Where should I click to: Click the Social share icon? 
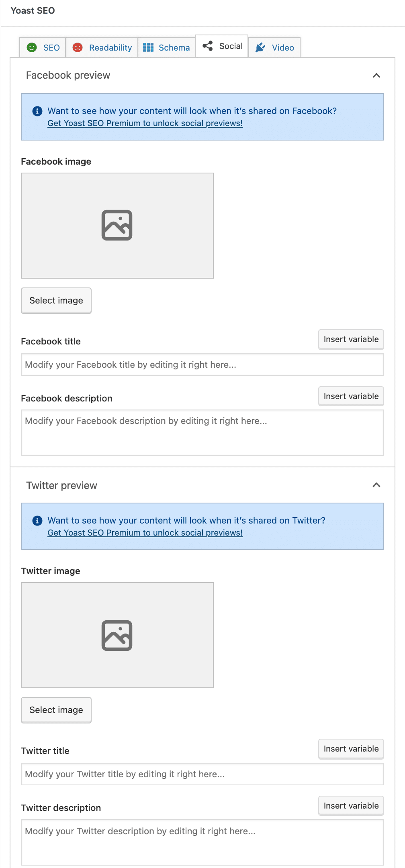[208, 46]
